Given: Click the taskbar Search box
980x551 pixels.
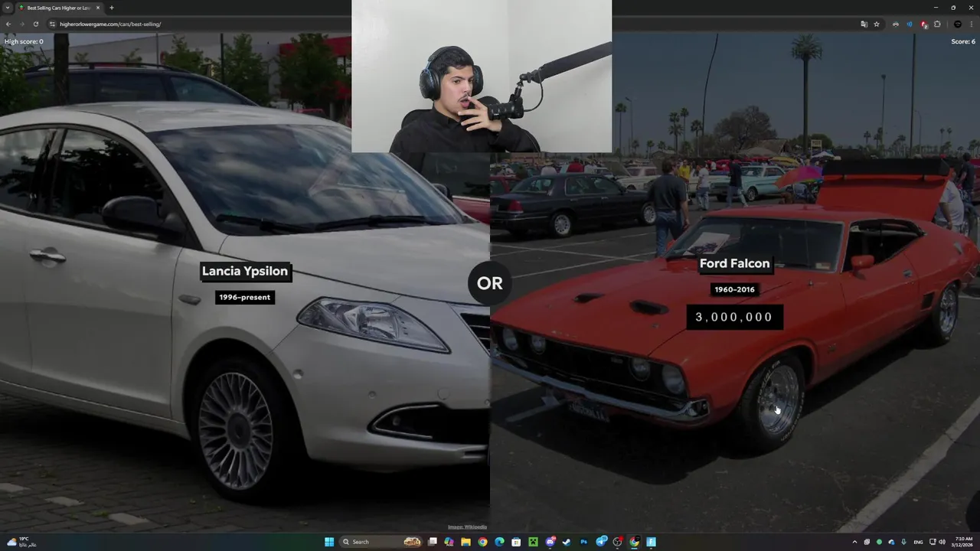Looking at the screenshot, I should point(381,542).
